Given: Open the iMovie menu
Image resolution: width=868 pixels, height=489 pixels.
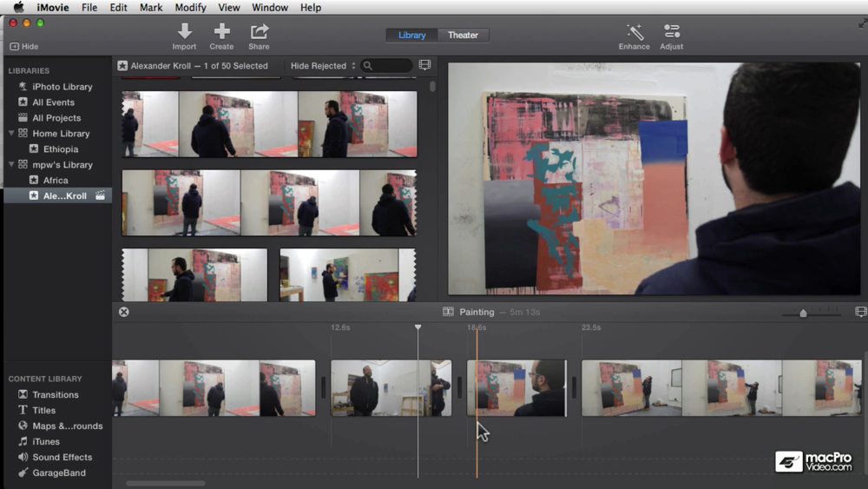Looking at the screenshot, I should (53, 7).
